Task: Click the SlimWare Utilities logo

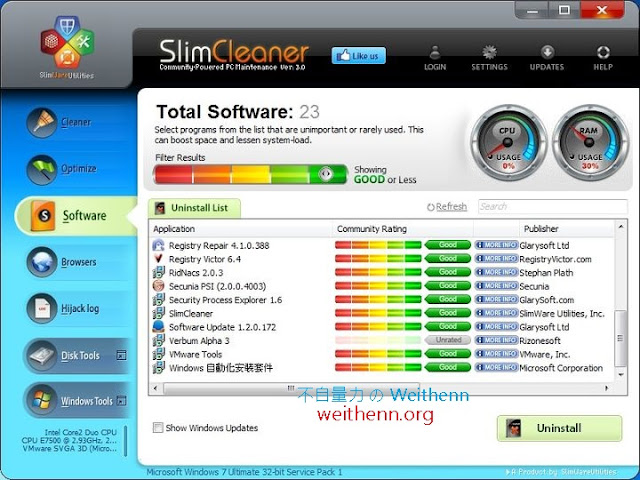Action: [67, 46]
